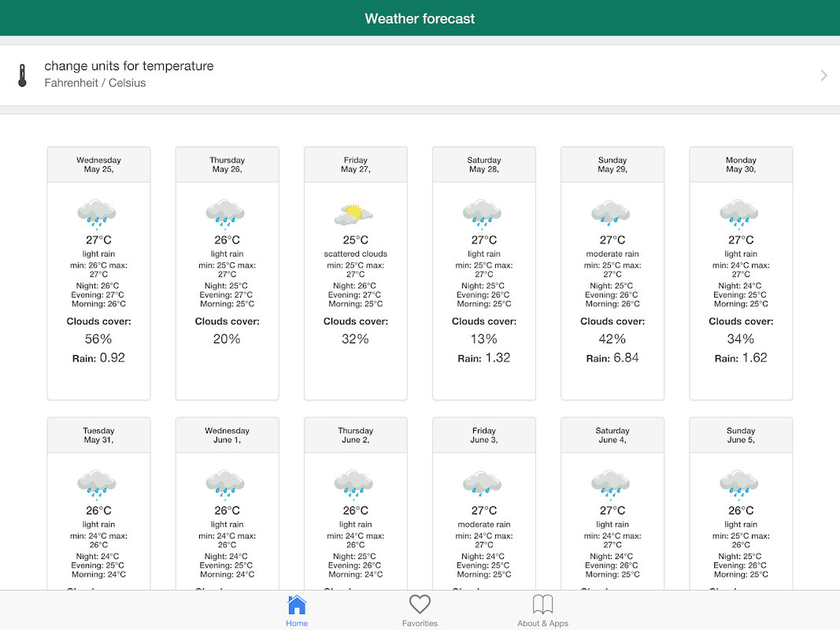Click rain cloud icon for Saturday May 28

click(482, 214)
